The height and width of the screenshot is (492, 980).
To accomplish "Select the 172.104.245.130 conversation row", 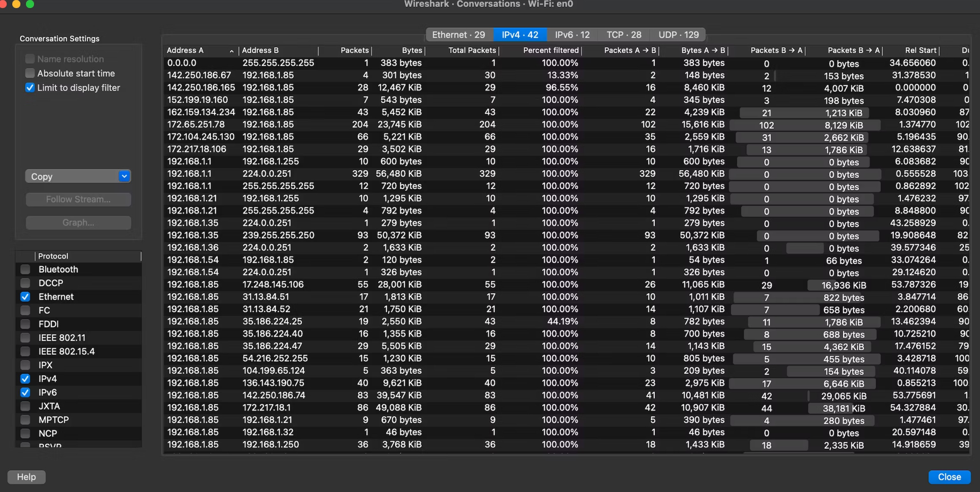I will click(x=567, y=137).
